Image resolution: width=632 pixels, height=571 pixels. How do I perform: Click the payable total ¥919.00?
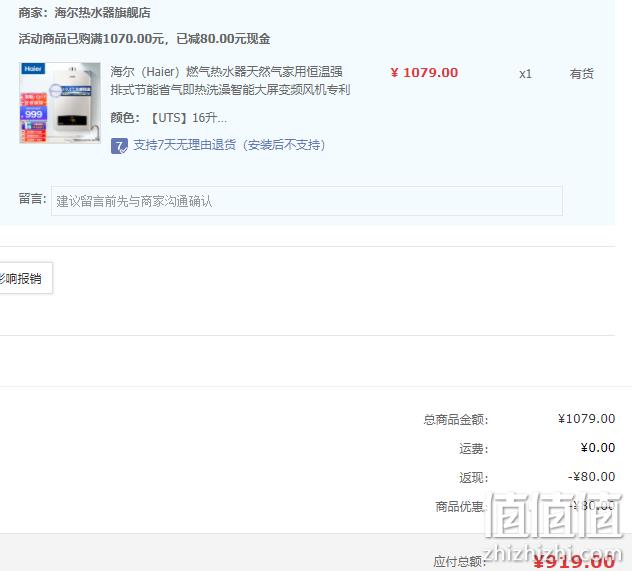574,561
